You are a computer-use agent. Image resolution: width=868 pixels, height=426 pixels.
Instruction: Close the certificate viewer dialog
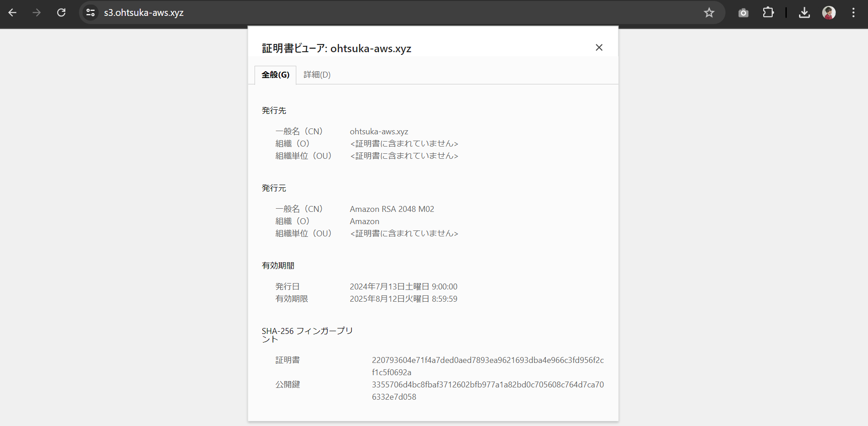(x=599, y=48)
